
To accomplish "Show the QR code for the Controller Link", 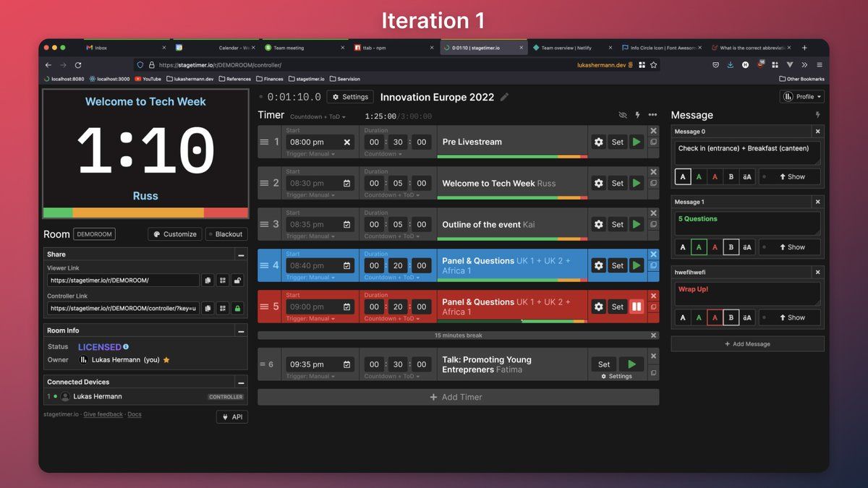I will point(223,308).
